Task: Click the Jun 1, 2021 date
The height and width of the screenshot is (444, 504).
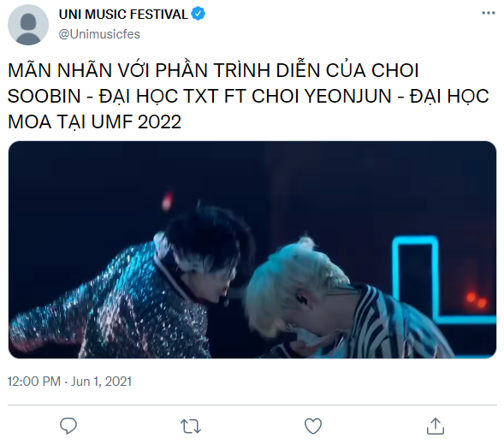Action: [x=101, y=382]
